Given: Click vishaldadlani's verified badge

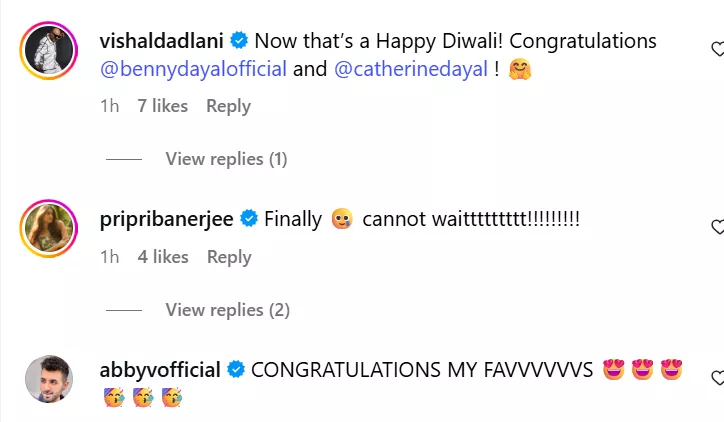Looking at the screenshot, I should tap(239, 42).
